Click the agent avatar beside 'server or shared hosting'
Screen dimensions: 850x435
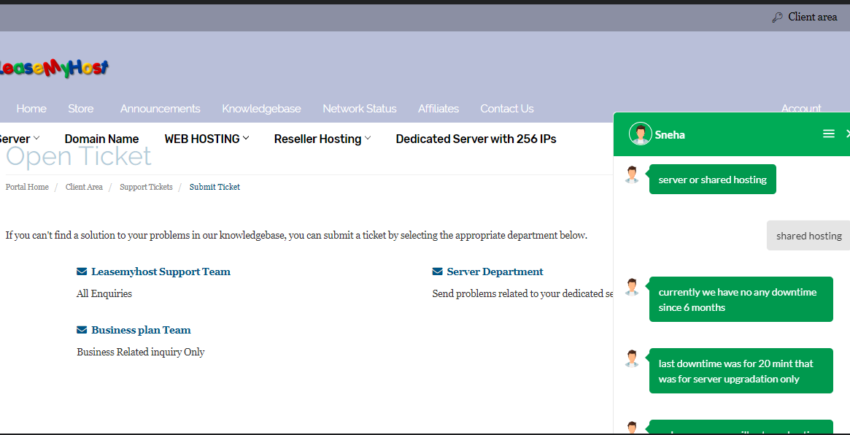(x=632, y=175)
